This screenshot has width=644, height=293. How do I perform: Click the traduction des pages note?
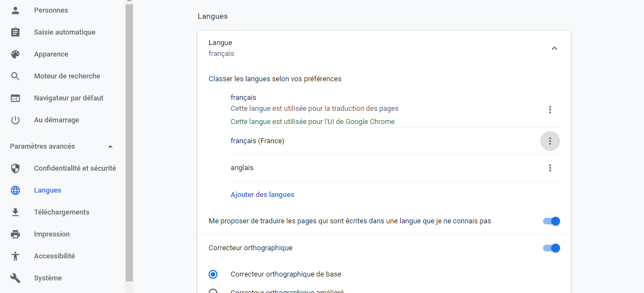[x=315, y=109]
